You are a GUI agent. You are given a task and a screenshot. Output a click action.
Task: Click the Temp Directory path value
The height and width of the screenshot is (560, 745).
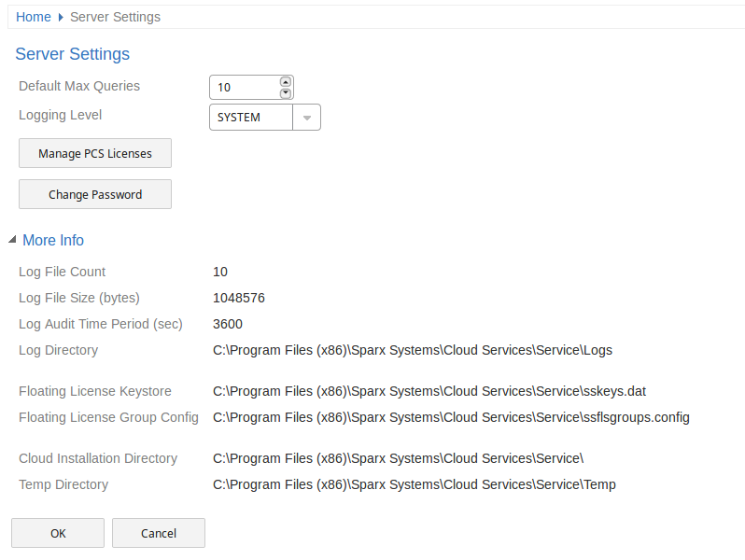tap(414, 485)
